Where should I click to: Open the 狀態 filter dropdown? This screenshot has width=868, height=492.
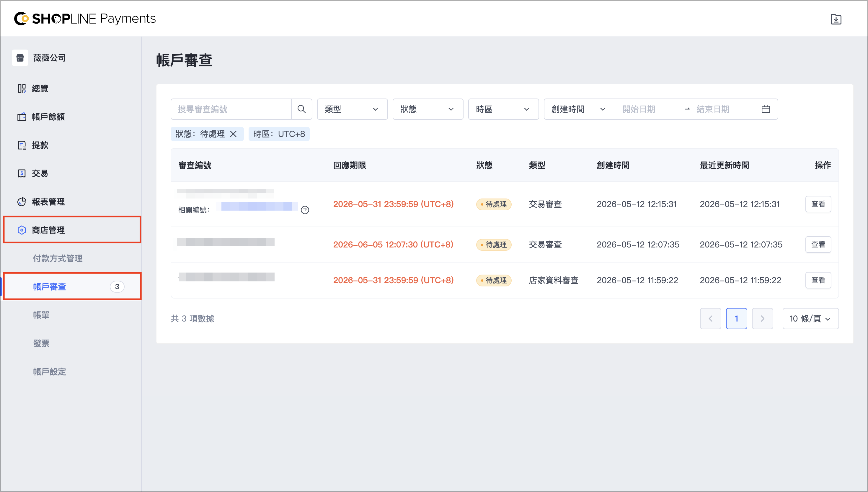point(428,109)
